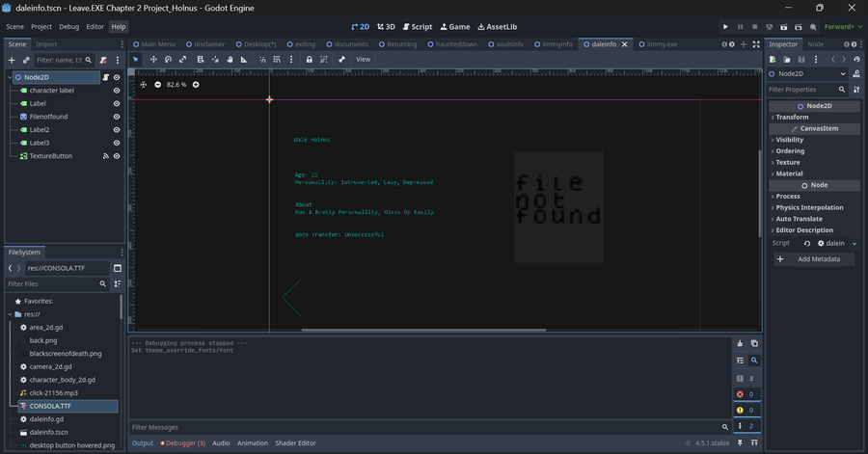Load an existing resource in Inspector
This screenshot has width=868, height=454.
click(x=787, y=59)
